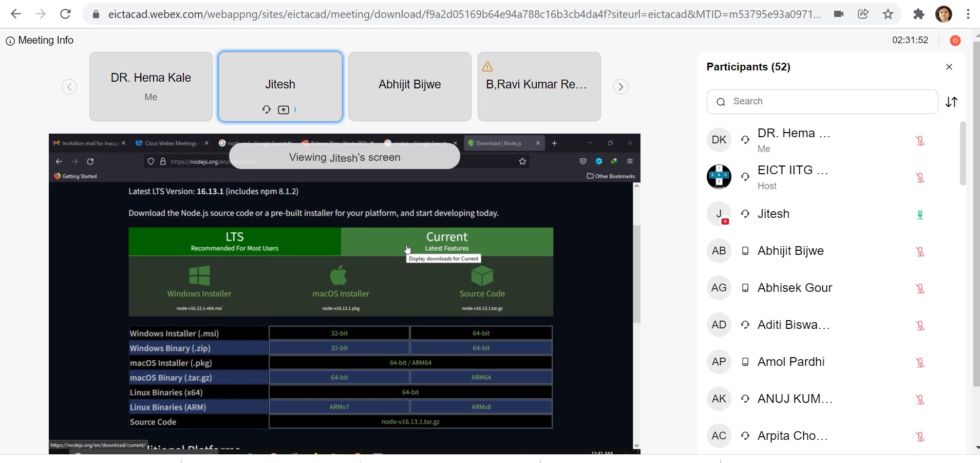Switch to Current tab in shared screen
The width and height of the screenshot is (980, 463).
click(447, 242)
